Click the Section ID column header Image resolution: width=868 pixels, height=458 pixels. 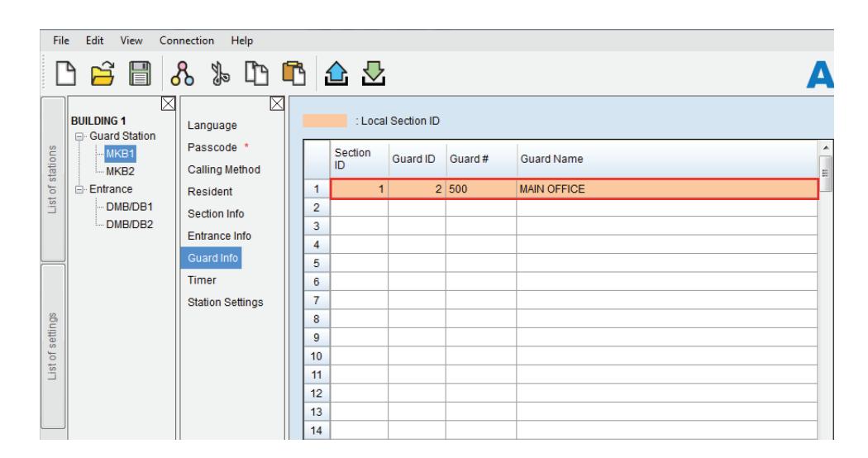point(360,159)
